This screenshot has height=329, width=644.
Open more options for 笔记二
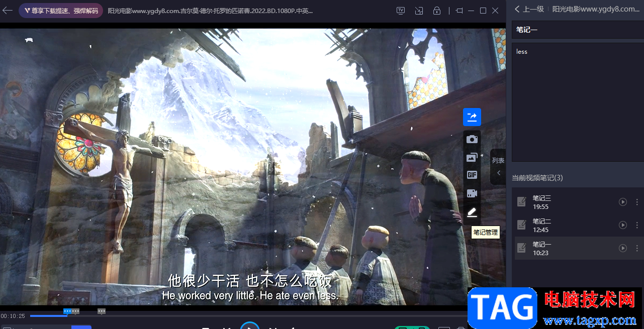637,225
